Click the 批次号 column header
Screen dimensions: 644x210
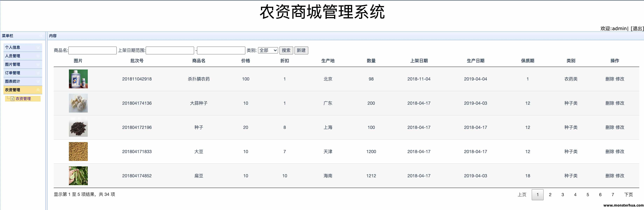137,61
